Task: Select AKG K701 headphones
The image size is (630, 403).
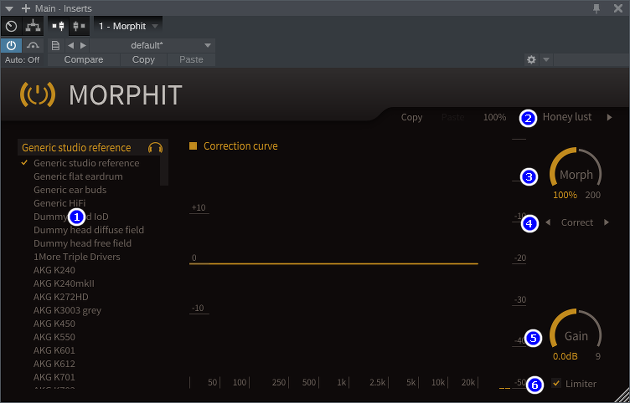Action: (x=54, y=377)
